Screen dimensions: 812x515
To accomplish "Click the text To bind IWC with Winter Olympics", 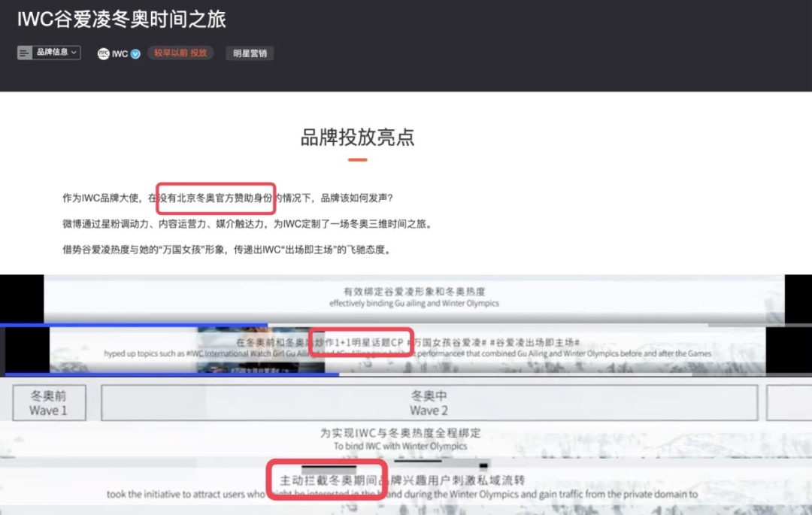I will click(400, 446).
